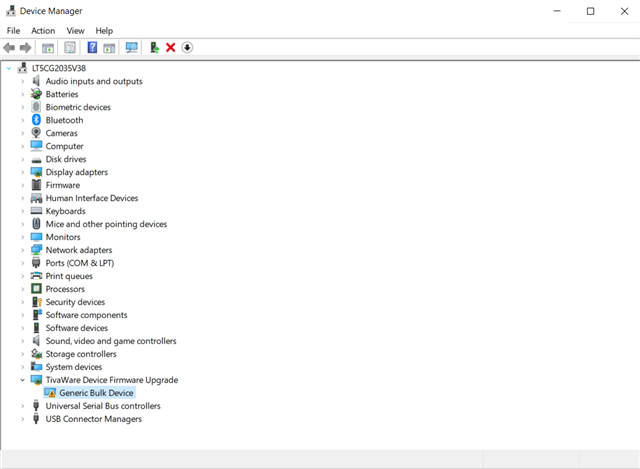Expand the System devices category
Viewport: 640px width, 469px height.
tap(23, 367)
